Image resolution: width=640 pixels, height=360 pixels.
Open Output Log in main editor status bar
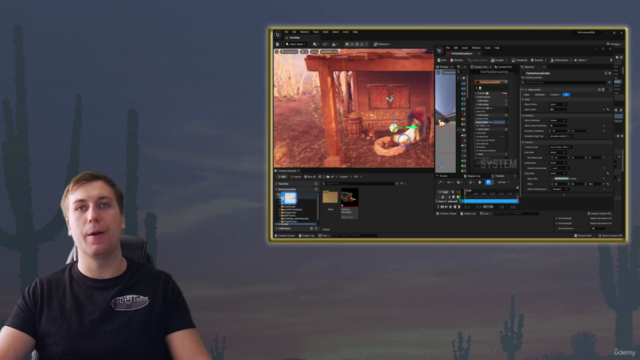(x=307, y=236)
